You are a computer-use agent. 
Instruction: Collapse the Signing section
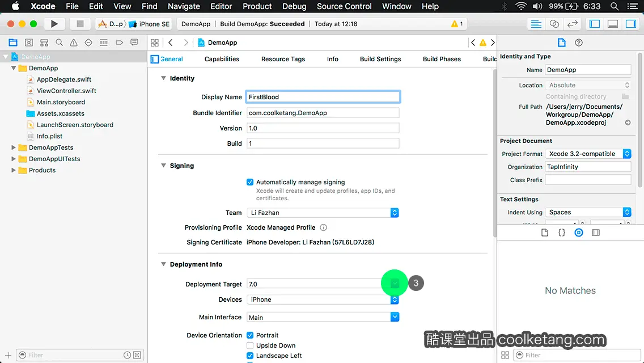point(163,165)
